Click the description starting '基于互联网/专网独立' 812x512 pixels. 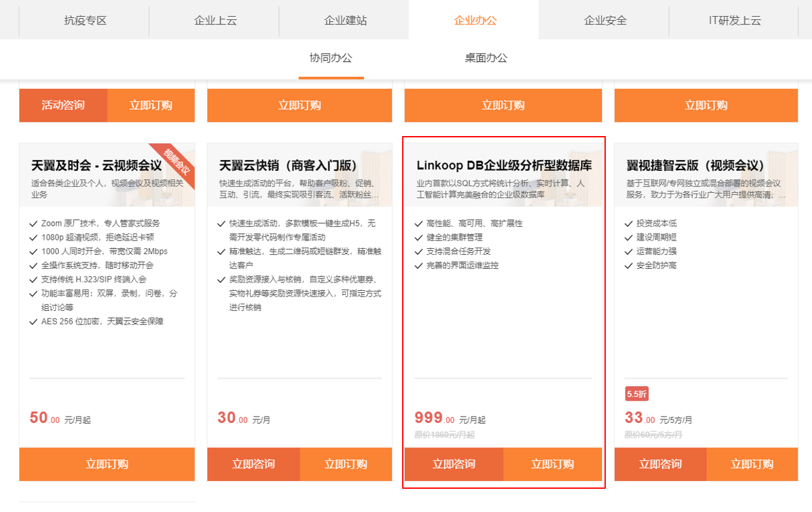(x=706, y=188)
